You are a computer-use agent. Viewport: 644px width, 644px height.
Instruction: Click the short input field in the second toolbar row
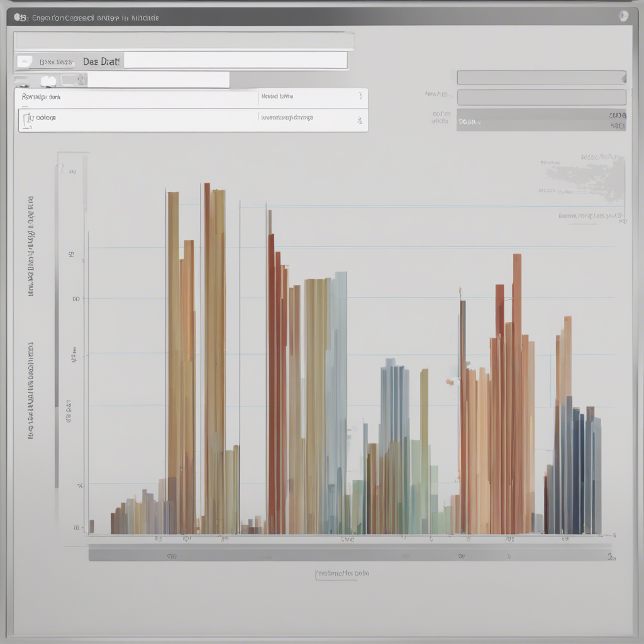click(x=158, y=80)
